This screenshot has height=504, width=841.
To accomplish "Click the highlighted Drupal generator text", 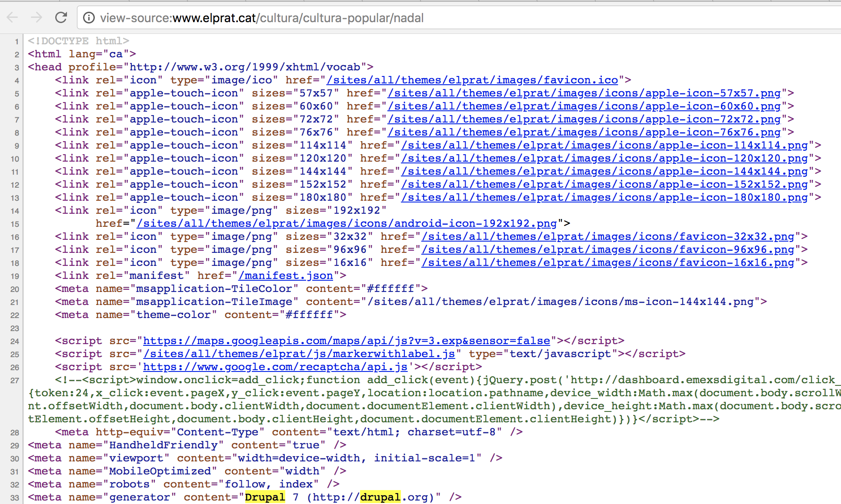I will [265, 497].
